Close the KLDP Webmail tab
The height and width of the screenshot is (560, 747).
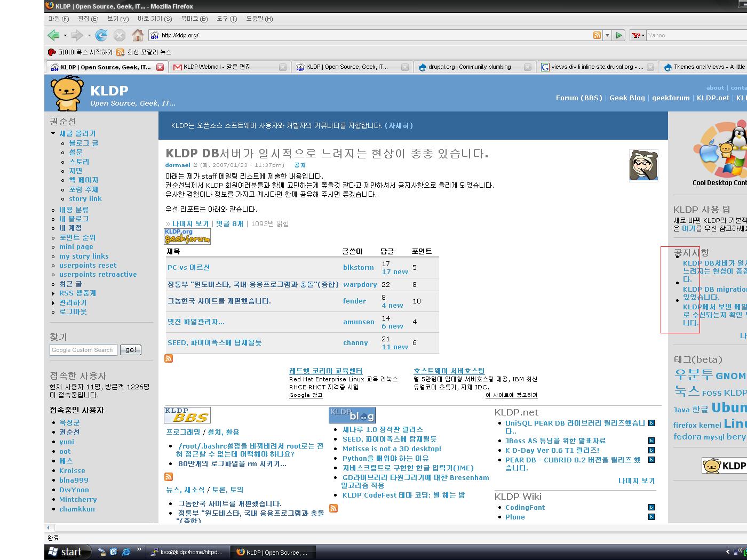coord(283,67)
